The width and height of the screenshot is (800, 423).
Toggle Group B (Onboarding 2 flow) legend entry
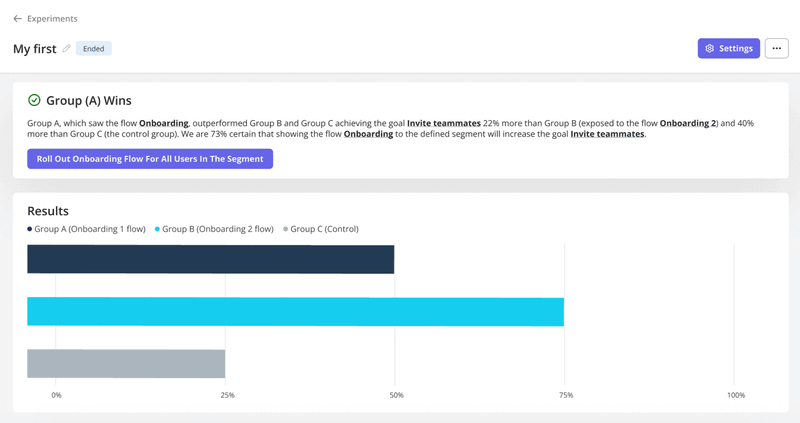(x=215, y=229)
